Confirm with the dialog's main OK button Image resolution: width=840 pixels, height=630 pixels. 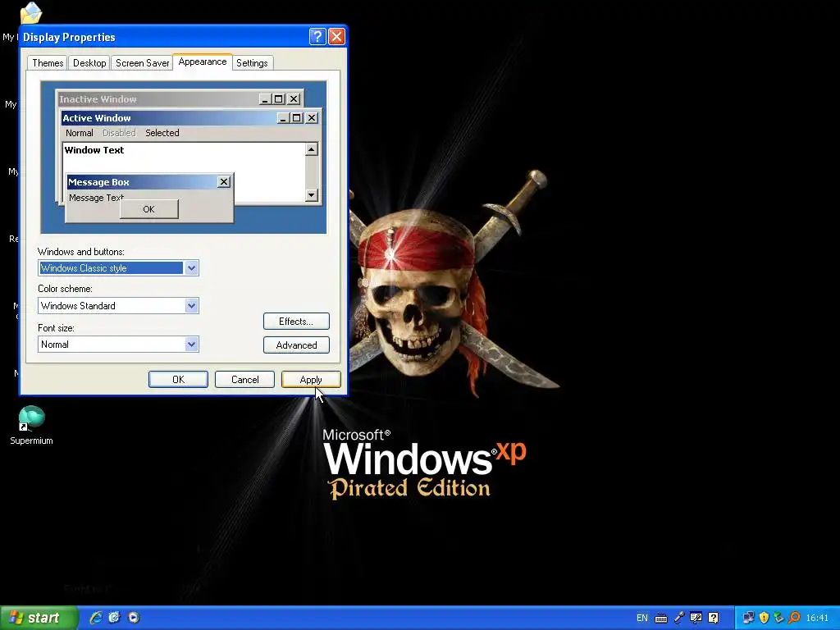coord(178,379)
